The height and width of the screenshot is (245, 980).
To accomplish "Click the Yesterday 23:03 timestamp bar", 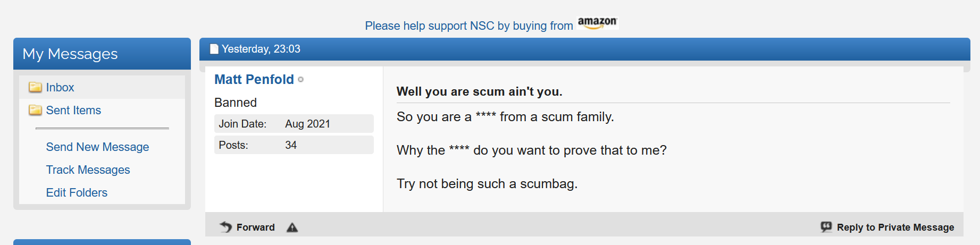I will [585, 49].
